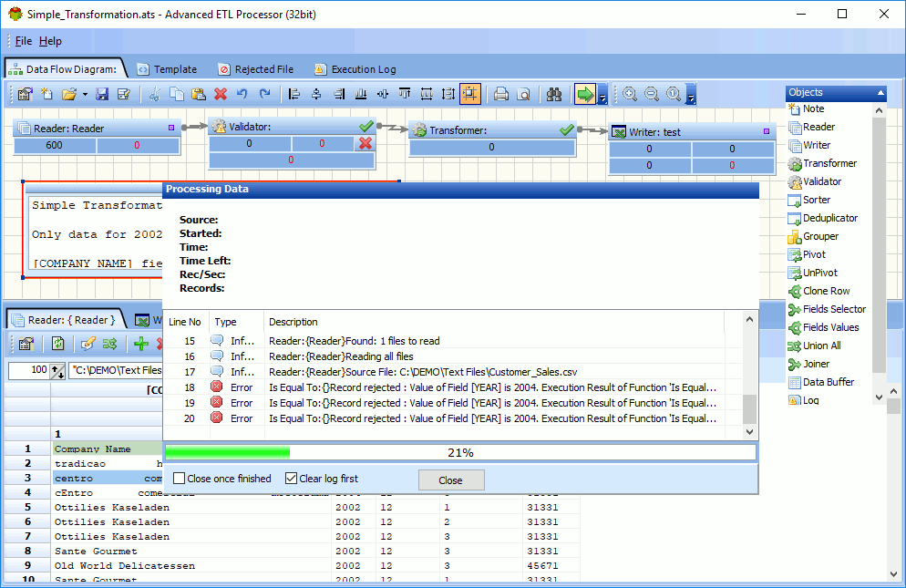Run the transformation with the green Execute arrow

[586, 93]
